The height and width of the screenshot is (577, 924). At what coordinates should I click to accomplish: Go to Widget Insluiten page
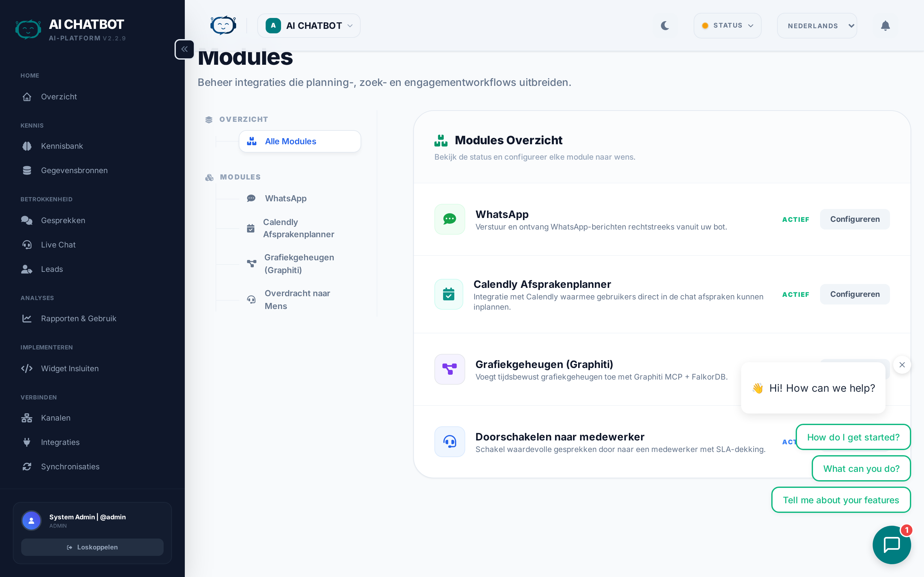pyautogui.click(x=70, y=369)
